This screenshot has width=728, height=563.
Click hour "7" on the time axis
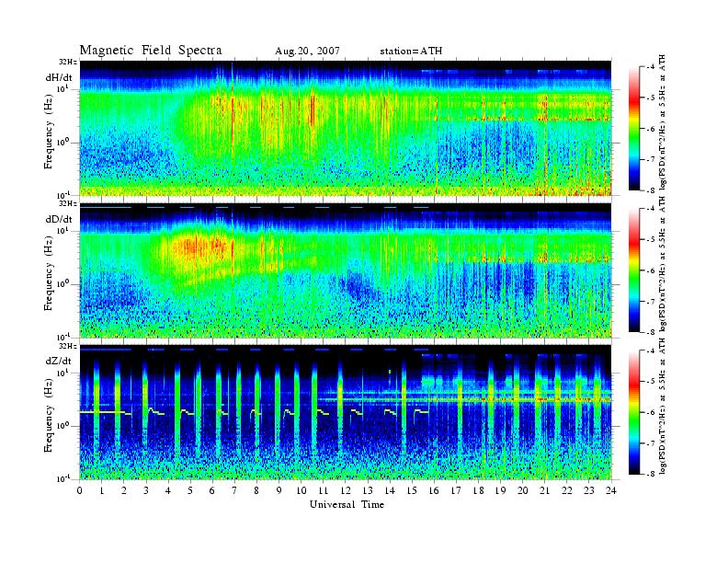[235, 490]
